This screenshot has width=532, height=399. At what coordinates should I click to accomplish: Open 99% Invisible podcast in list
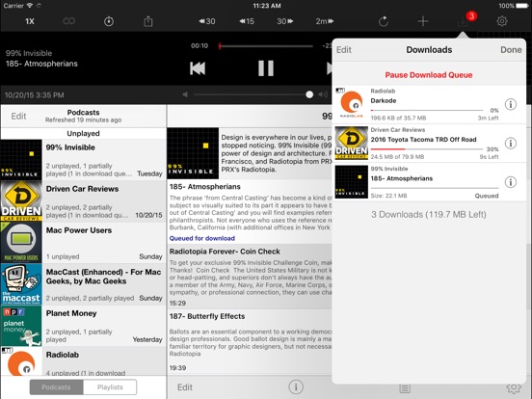pyautogui.click(x=84, y=159)
